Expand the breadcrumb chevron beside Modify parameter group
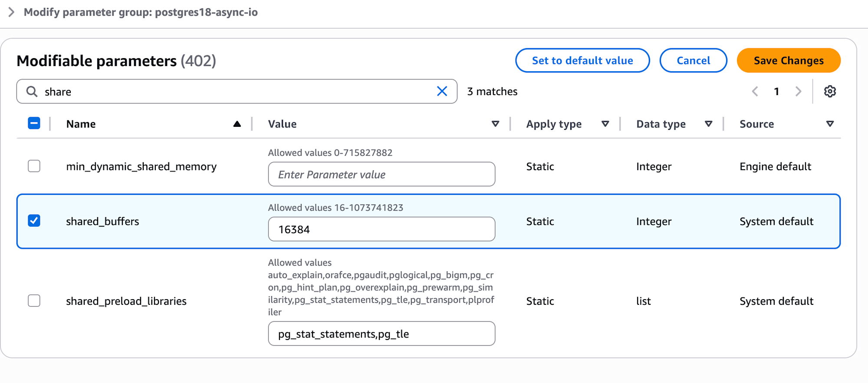The width and height of the screenshot is (868, 383). tap(12, 12)
